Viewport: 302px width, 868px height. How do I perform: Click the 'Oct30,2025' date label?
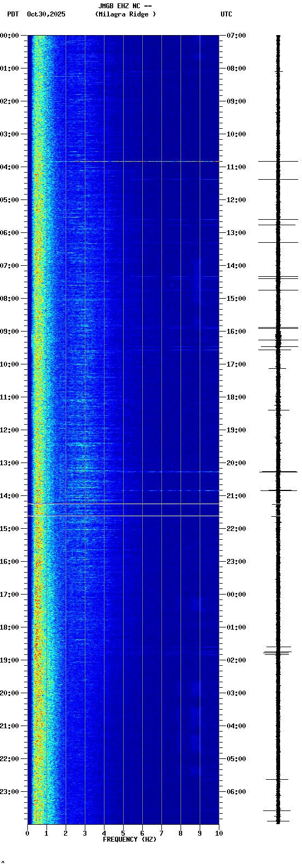46,14
